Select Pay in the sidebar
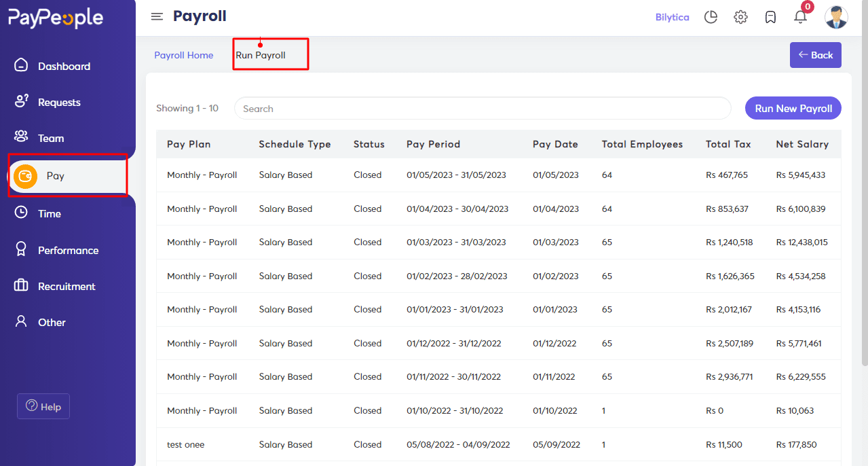The image size is (868, 466). coord(56,176)
